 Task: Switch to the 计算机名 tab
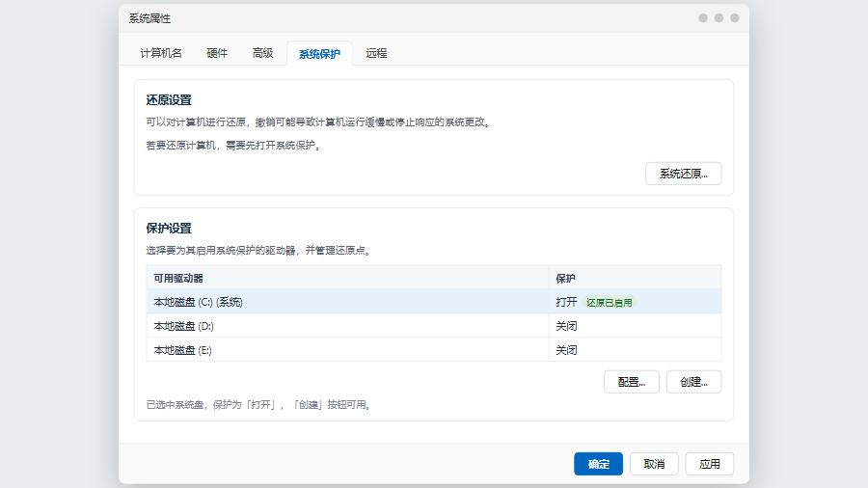[x=160, y=53]
